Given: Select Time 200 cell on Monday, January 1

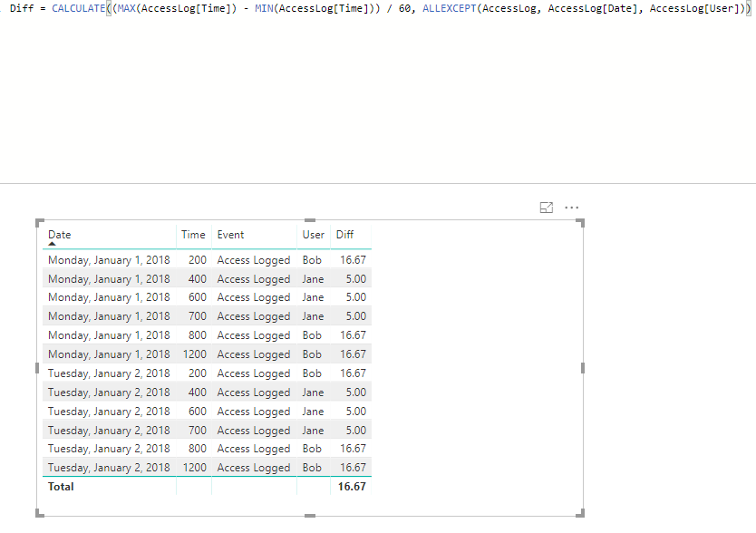Looking at the screenshot, I should click(x=198, y=260).
